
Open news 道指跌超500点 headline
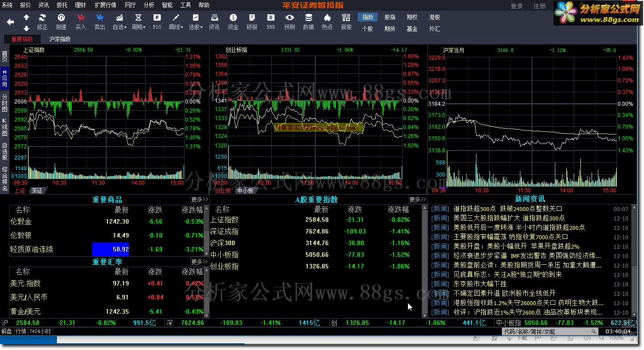point(508,208)
